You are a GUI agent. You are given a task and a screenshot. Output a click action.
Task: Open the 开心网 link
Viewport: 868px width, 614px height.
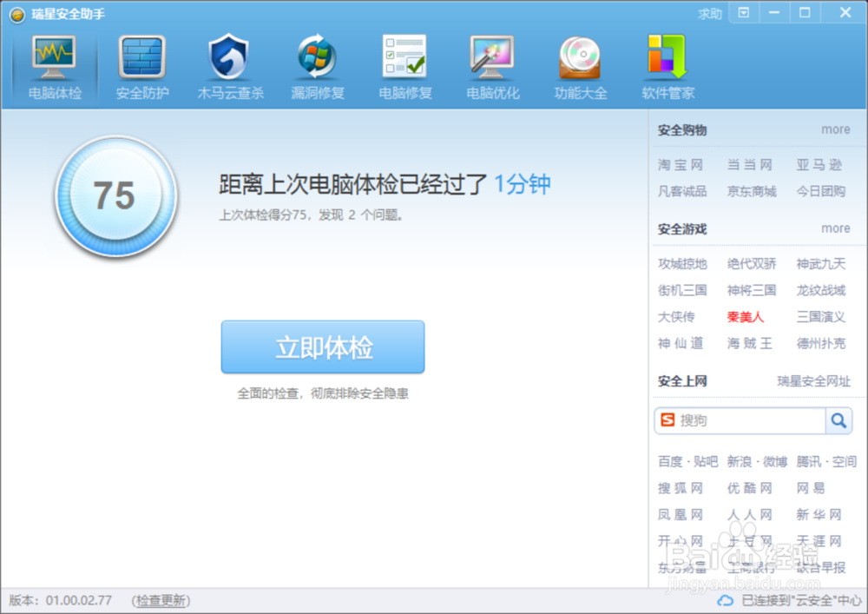(x=681, y=541)
